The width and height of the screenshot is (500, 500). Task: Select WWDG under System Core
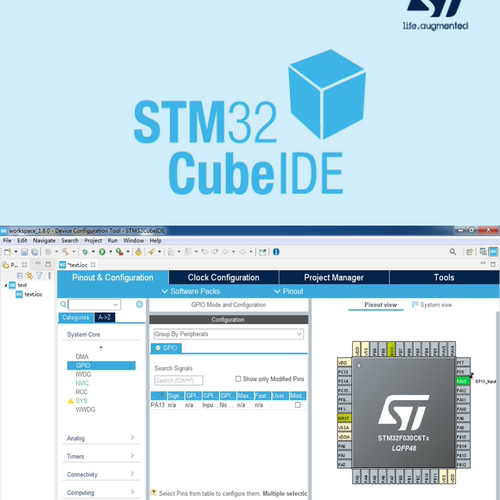(x=85, y=409)
